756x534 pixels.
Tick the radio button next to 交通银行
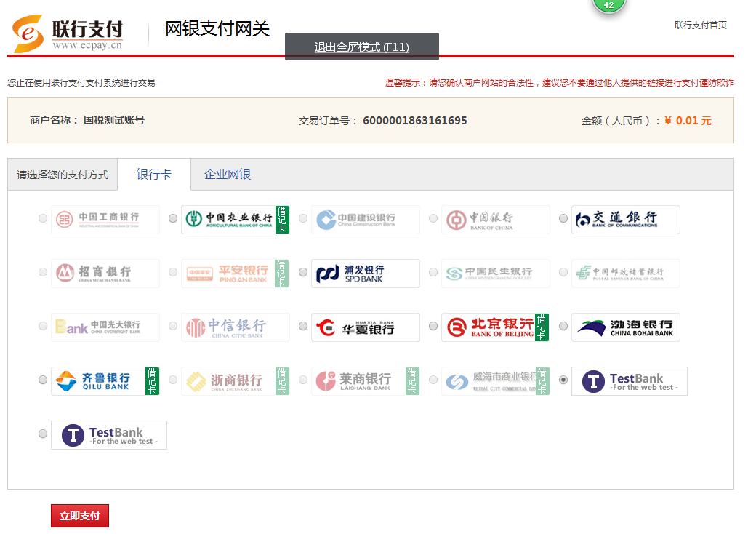(x=563, y=218)
